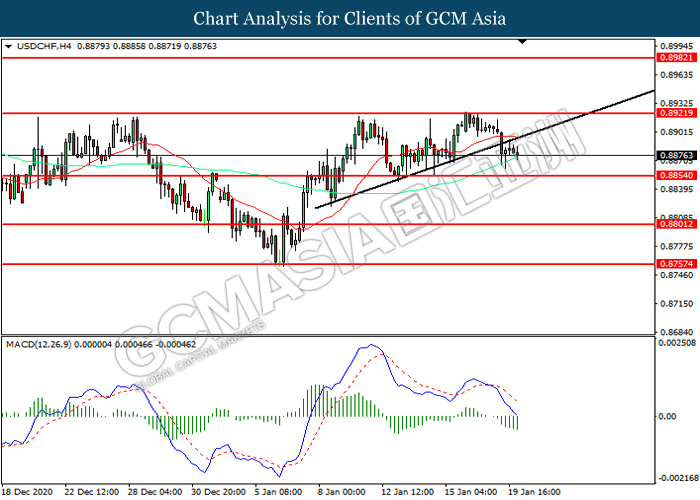Click the 0.89945 price axis value
700x500 pixels.
[677, 46]
